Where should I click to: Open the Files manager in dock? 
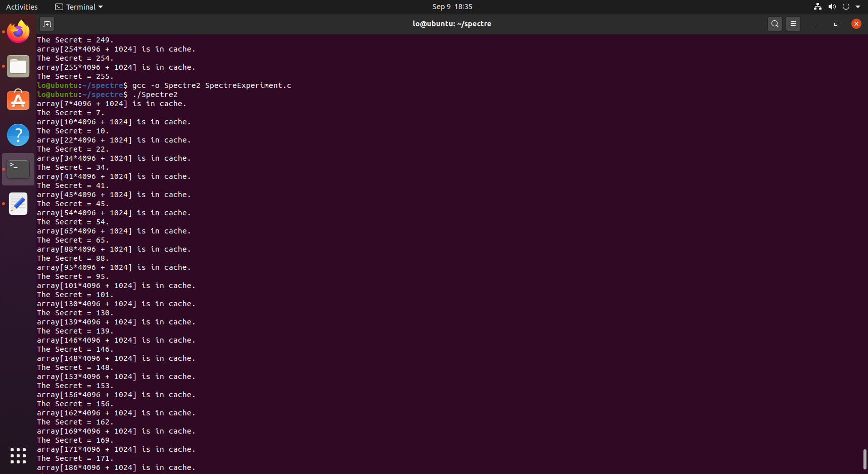click(18, 66)
